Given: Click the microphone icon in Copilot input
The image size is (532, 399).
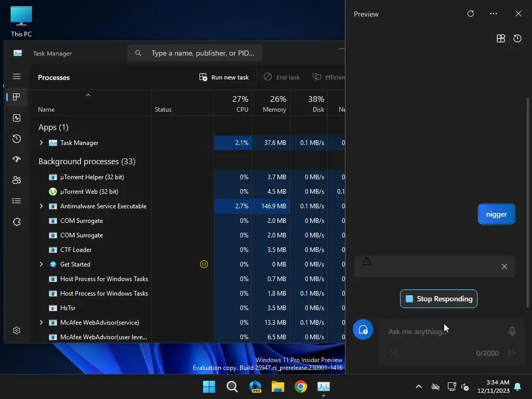Looking at the screenshot, I should pos(512,331).
